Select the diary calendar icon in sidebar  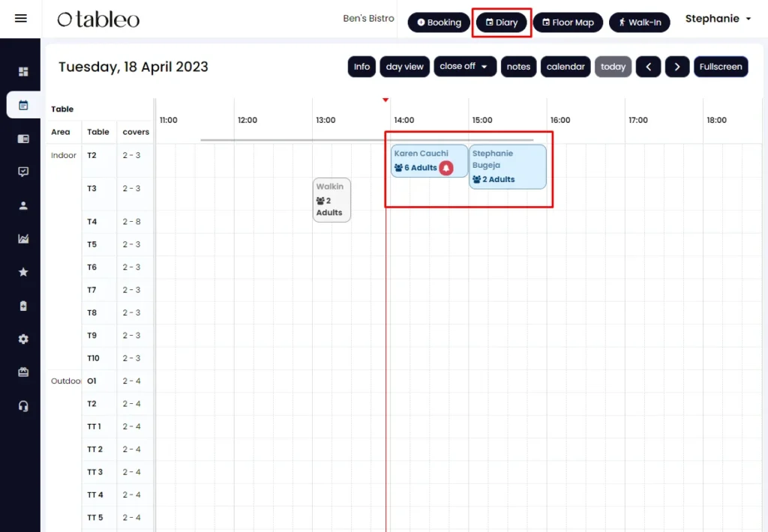pos(23,105)
